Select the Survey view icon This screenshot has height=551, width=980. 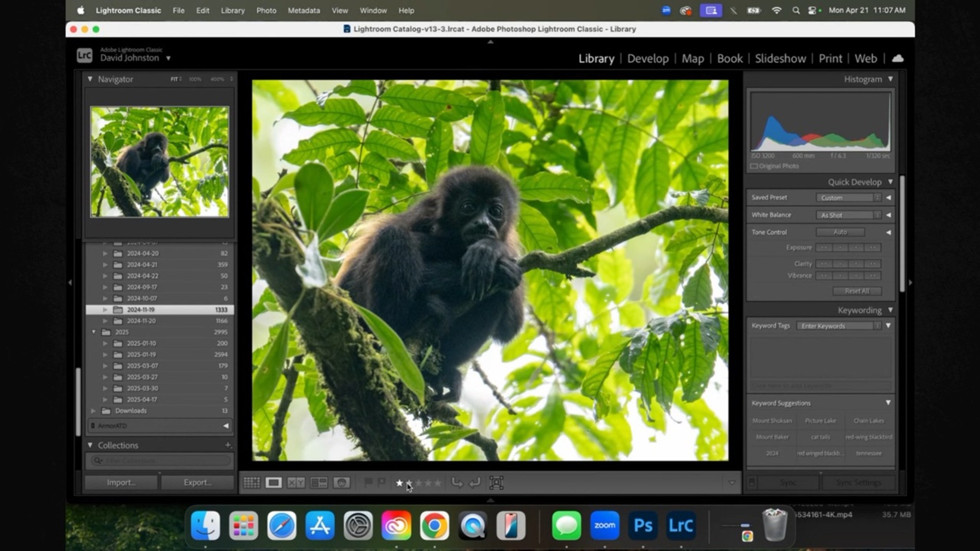tap(318, 483)
